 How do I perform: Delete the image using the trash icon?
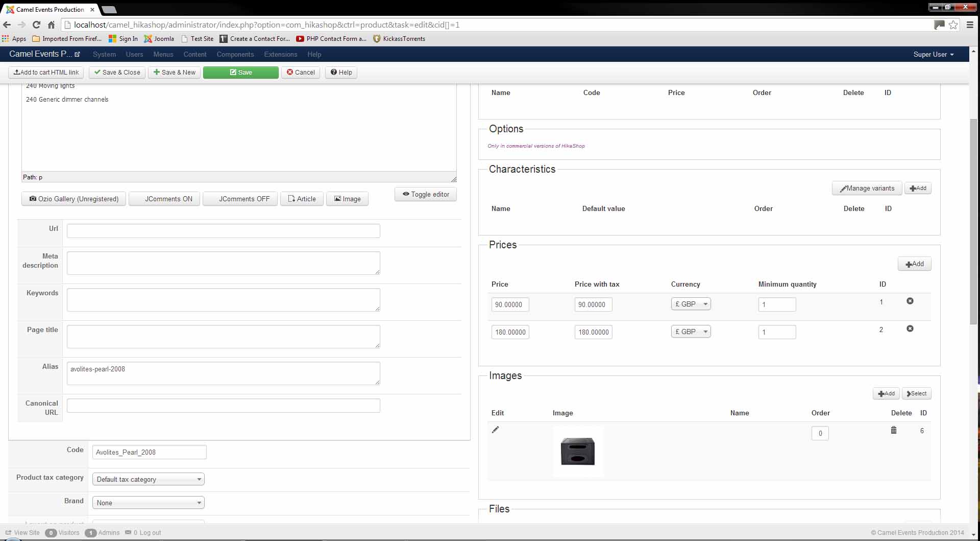(x=893, y=430)
